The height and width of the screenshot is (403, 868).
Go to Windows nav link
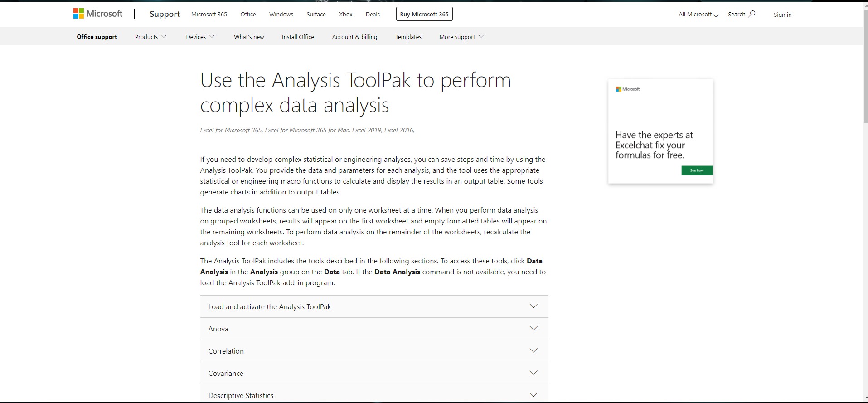point(281,15)
